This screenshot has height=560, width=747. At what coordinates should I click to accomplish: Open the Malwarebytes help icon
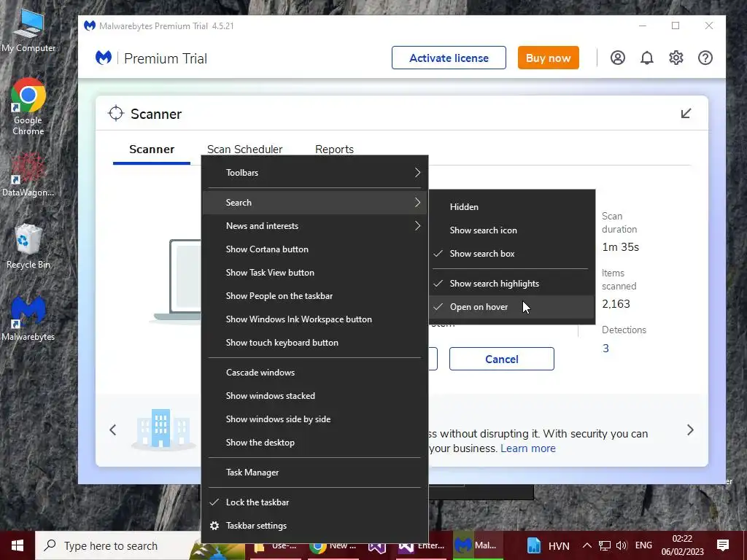pyautogui.click(x=705, y=58)
